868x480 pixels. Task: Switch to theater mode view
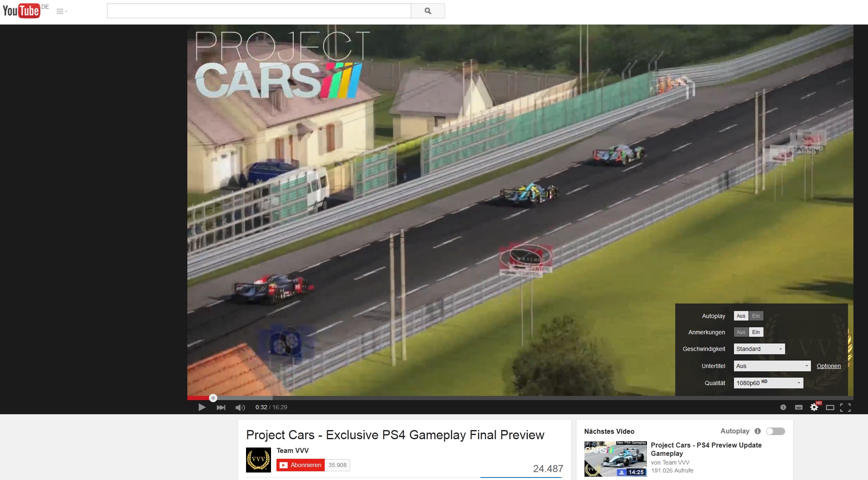[x=830, y=407]
